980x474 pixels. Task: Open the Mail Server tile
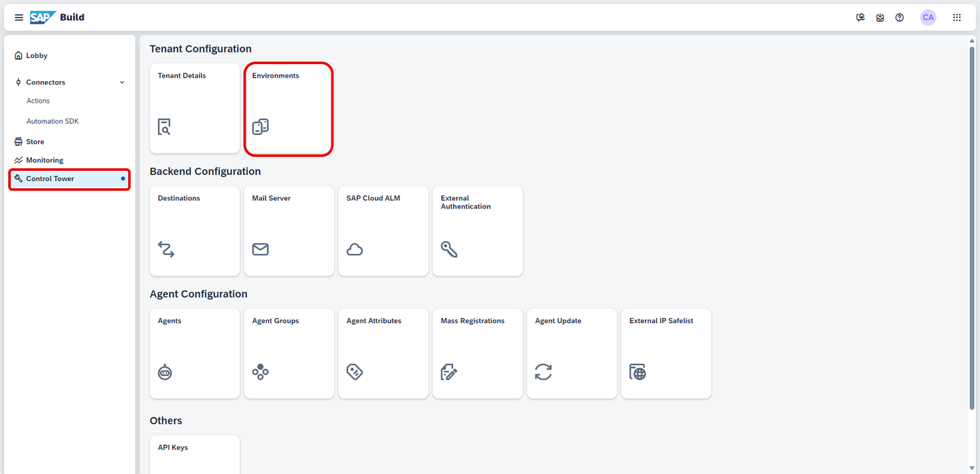tap(289, 231)
